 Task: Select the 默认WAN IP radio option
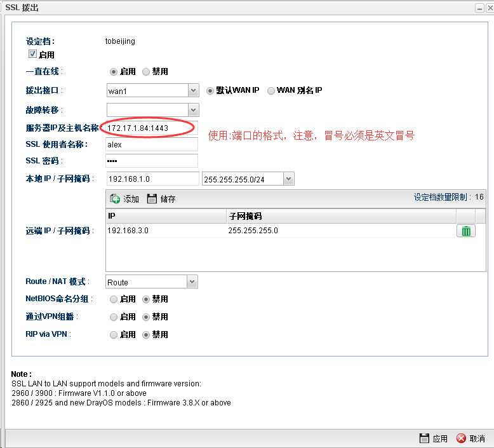(210, 91)
